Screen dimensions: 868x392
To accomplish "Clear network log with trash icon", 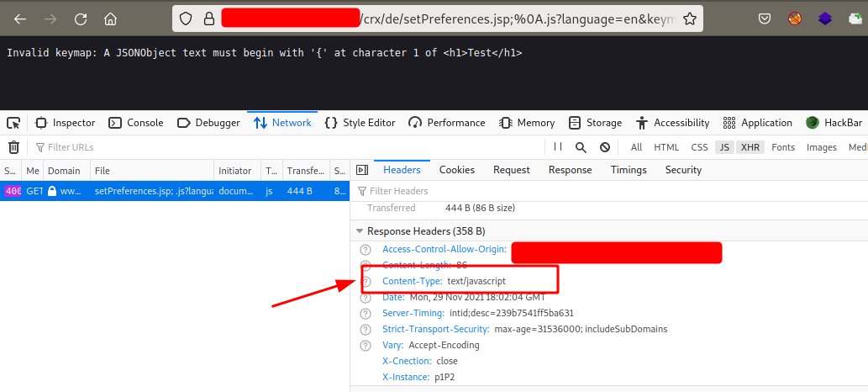I will click(13, 147).
